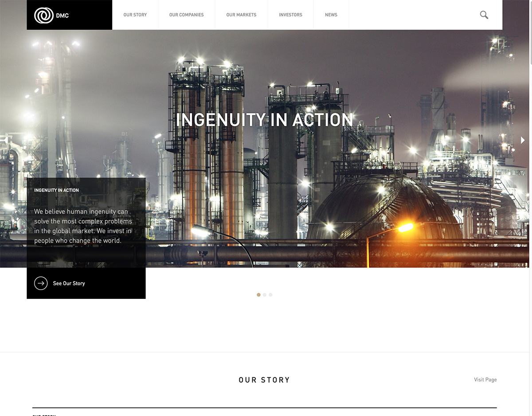The height and width of the screenshot is (416, 532).
Task: Select the second carousel dot
Action: click(265, 294)
